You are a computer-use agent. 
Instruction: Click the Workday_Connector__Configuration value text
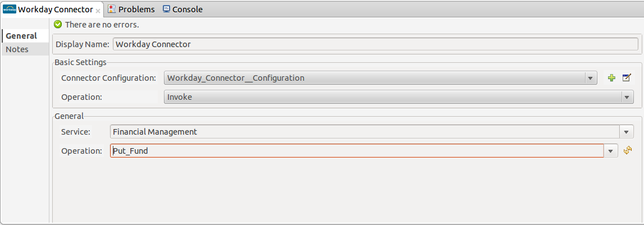click(236, 78)
